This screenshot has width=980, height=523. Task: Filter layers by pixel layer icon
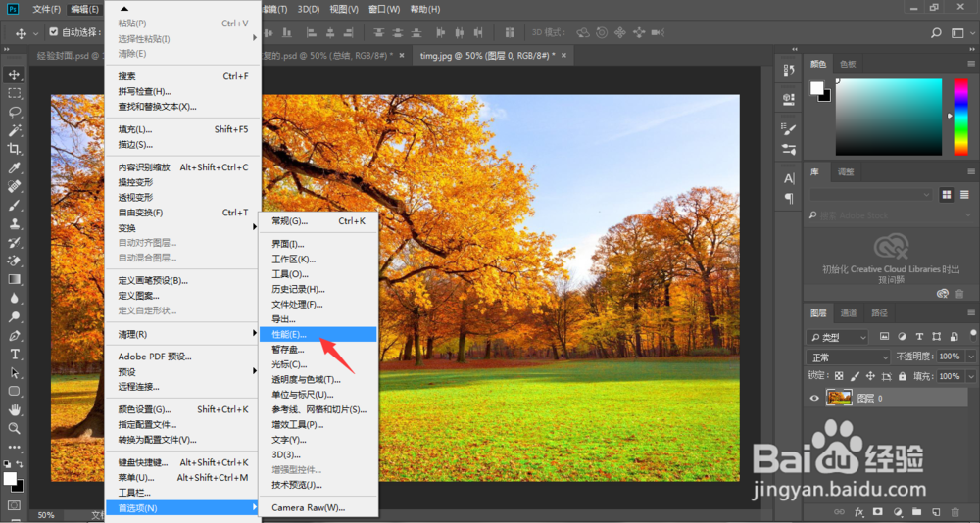tap(884, 337)
